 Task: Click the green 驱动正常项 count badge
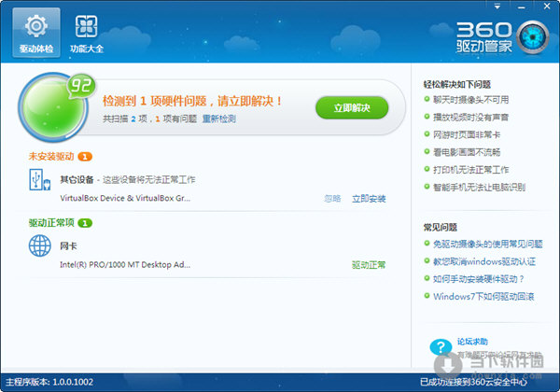(85, 223)
